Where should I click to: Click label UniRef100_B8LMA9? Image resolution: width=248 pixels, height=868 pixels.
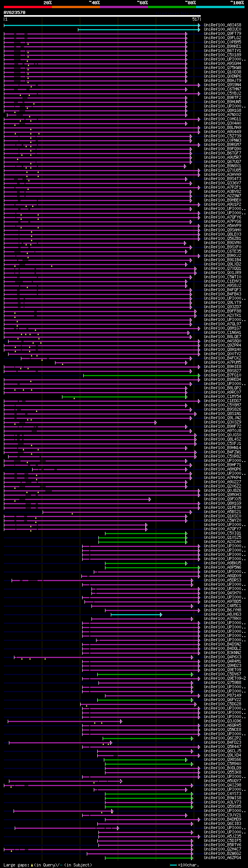tap(222, 128)
